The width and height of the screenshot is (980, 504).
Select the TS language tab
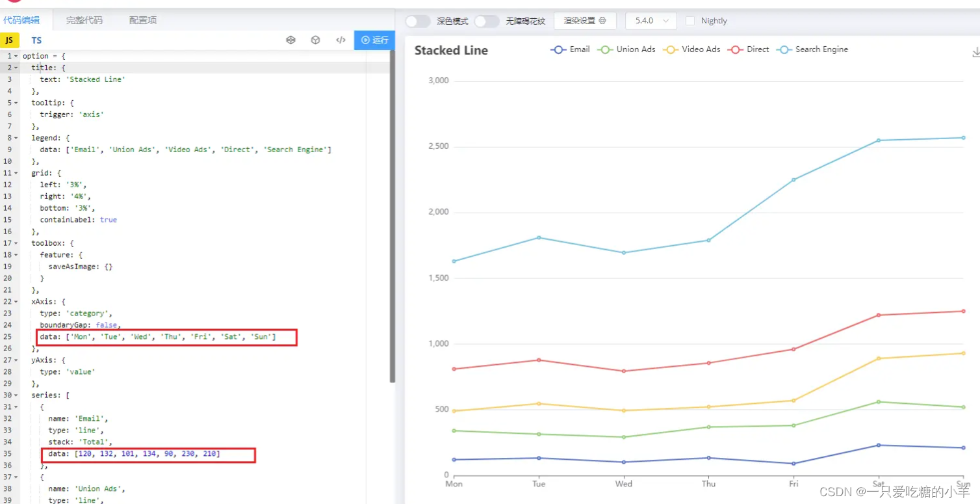tap(36, 40)
